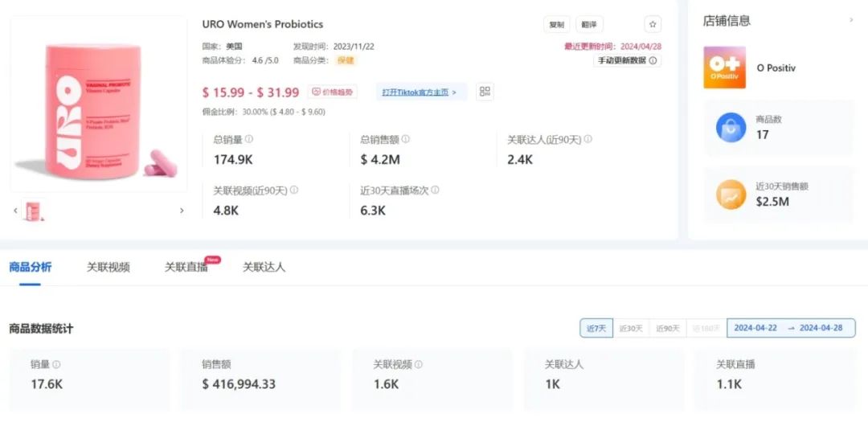Click the 翻译 button
868x426 pixels.
590,24
